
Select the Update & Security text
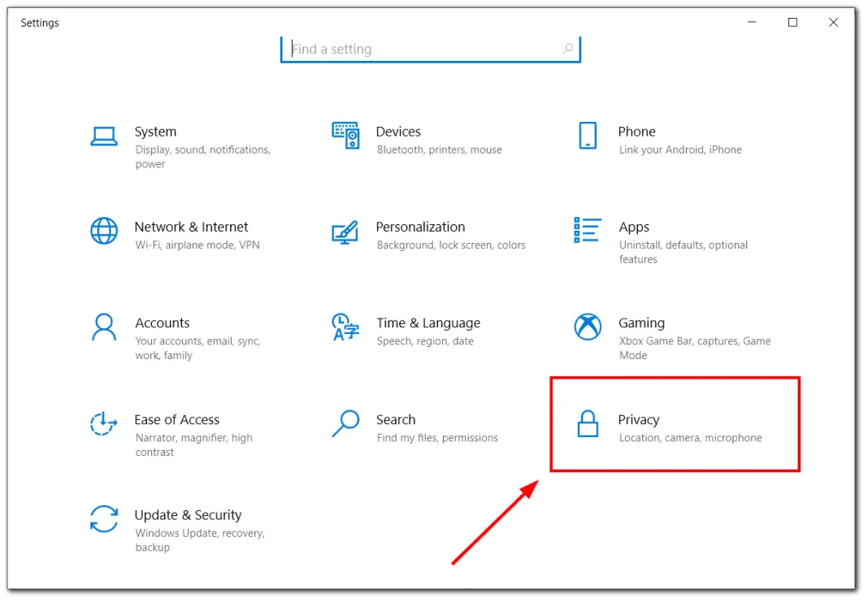tap(188, 515)
